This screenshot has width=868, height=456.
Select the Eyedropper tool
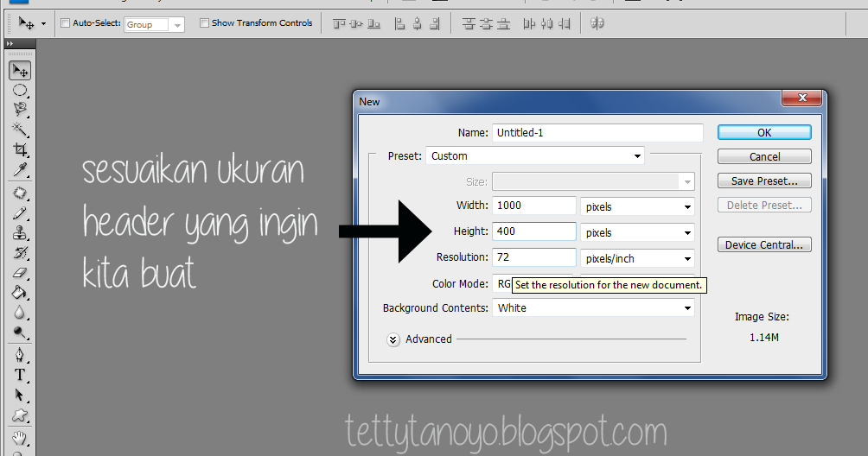[20, 169]
